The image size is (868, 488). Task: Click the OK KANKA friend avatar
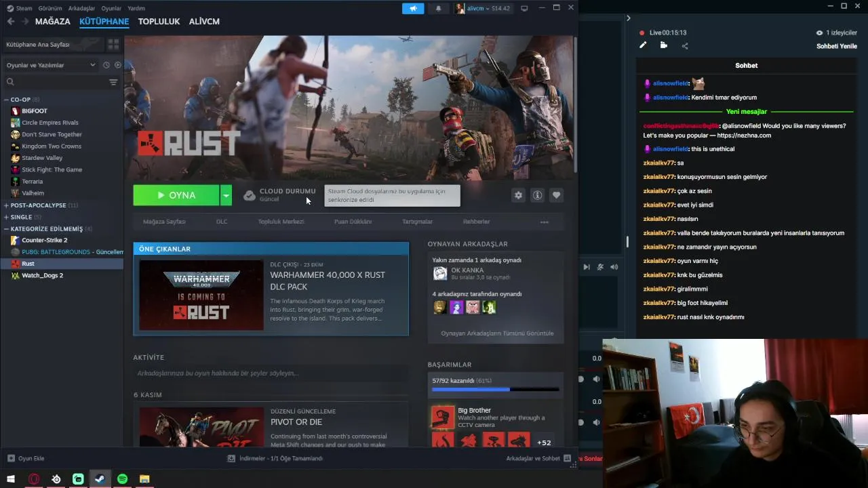pos(440,273)
